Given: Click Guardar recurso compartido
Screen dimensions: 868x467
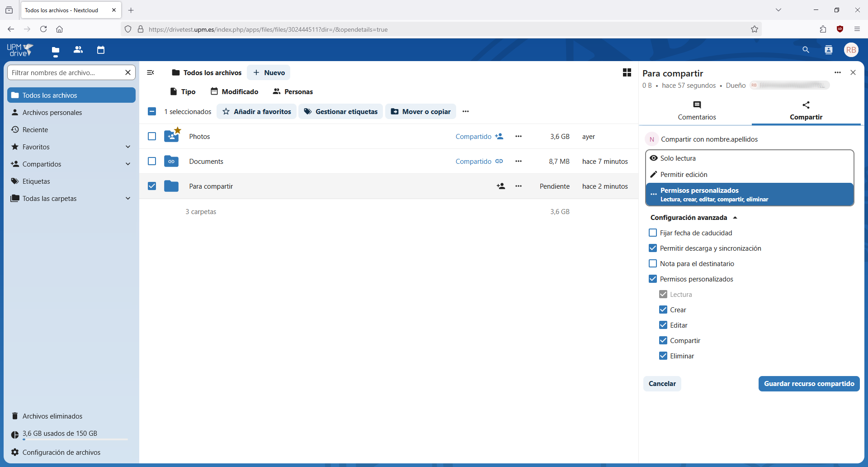Looking at the screenshot, I should (809, 383).
